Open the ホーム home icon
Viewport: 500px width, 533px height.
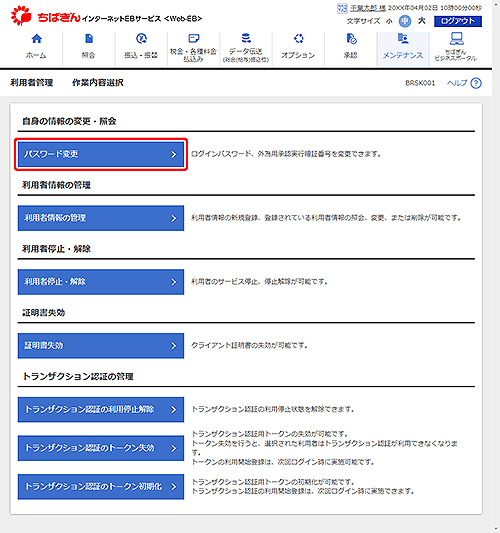[36, 39]
